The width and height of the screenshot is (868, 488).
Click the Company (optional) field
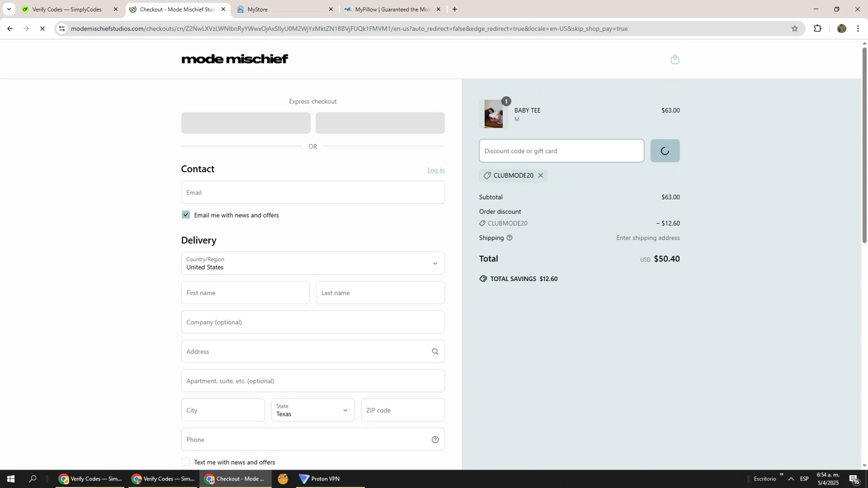coord(313,322)
